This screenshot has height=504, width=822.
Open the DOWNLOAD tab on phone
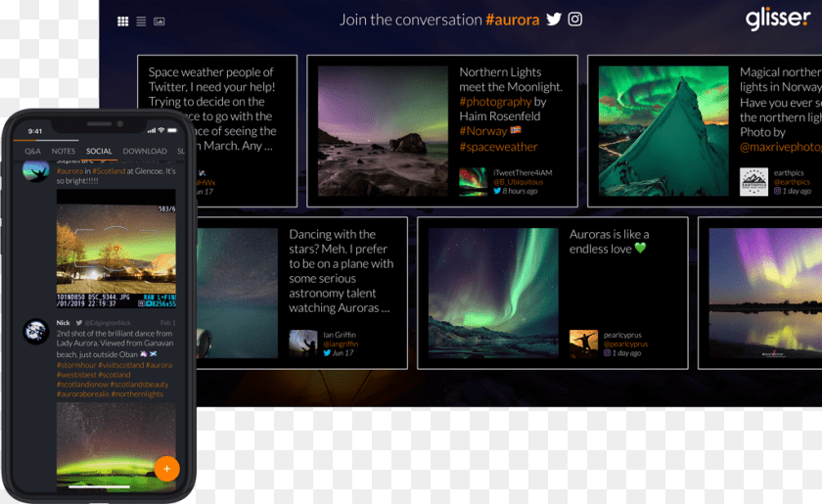pos(145,151)
